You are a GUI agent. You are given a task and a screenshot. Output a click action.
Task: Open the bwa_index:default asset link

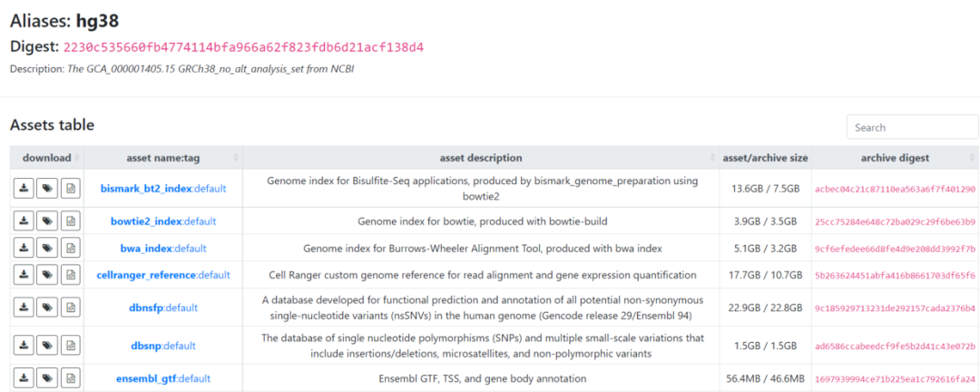point(163,249)
